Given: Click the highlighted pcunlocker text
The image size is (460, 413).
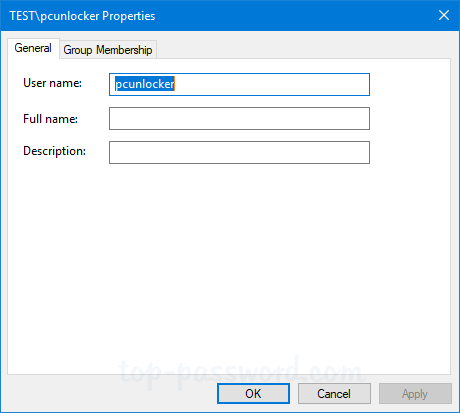Looking at the screenshot, I should [x=145, y=84].
